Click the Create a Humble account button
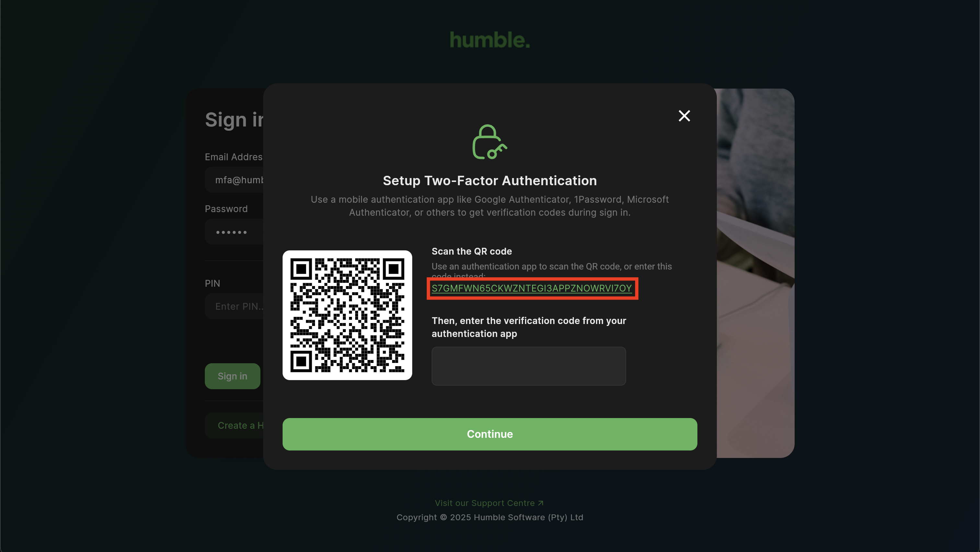 [234, 426]
